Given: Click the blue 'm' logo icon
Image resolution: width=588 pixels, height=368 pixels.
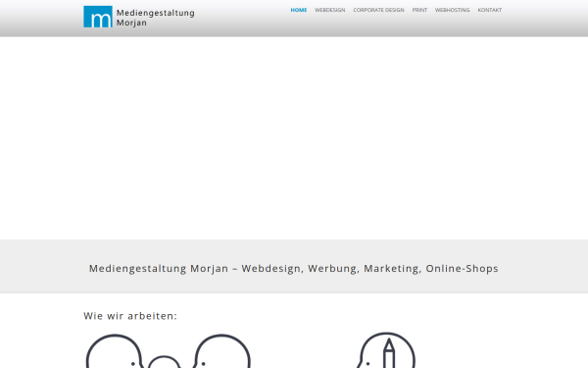Looking at the screenshot, I should [x=98, y=17].
